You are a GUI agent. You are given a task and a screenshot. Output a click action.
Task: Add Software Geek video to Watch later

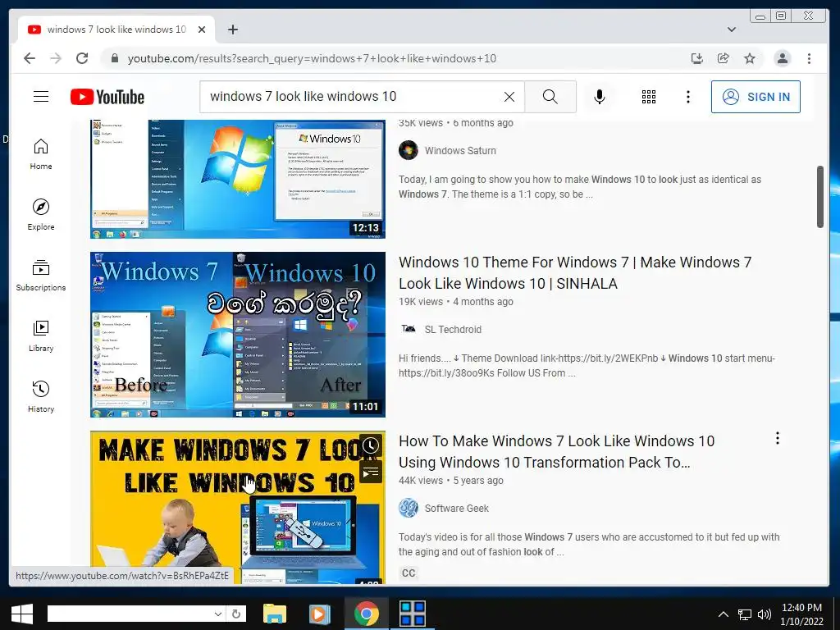coord(370,445)
